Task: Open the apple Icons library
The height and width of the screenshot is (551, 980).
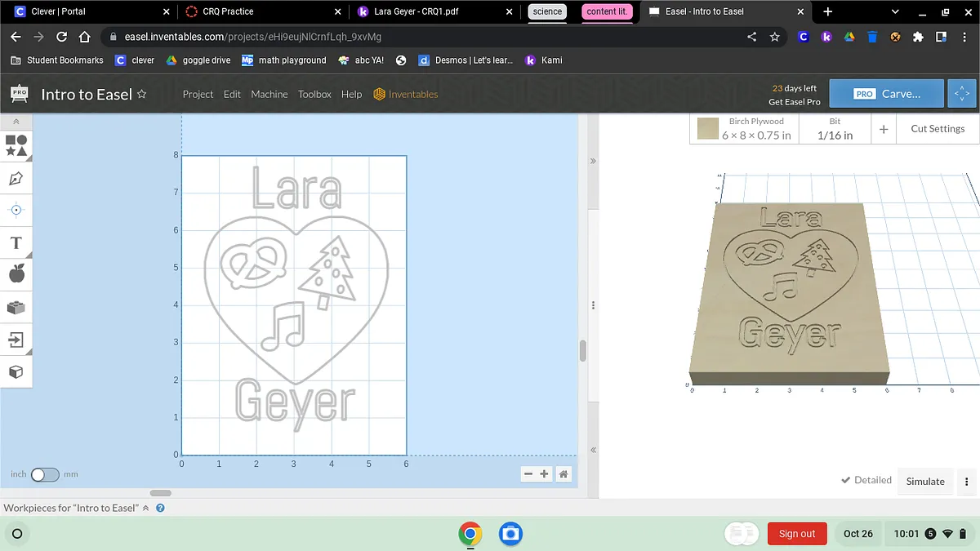Action: pyautogui.click(x=16, y=274)
